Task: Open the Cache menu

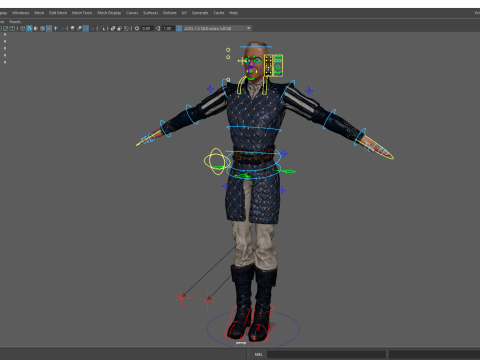Action: (x=219, y=13)
